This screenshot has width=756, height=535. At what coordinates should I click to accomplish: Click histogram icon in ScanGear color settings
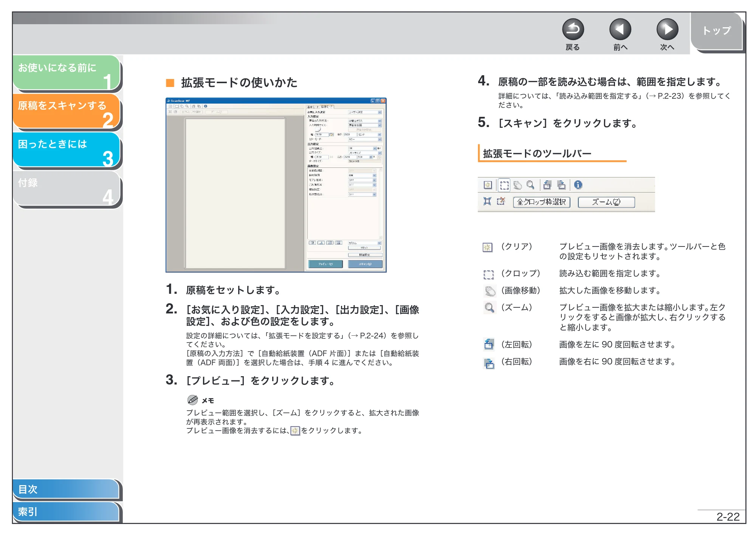(321, 243)
